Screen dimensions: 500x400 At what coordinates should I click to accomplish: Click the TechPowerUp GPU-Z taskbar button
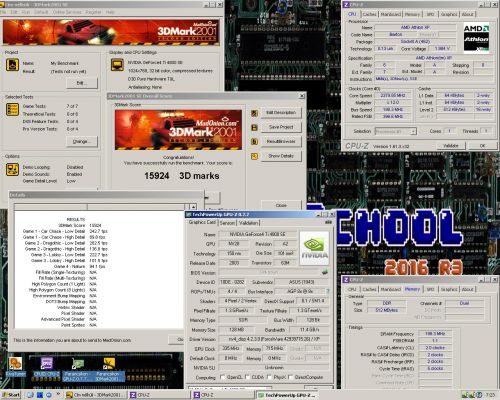click(x=288, y=395)
